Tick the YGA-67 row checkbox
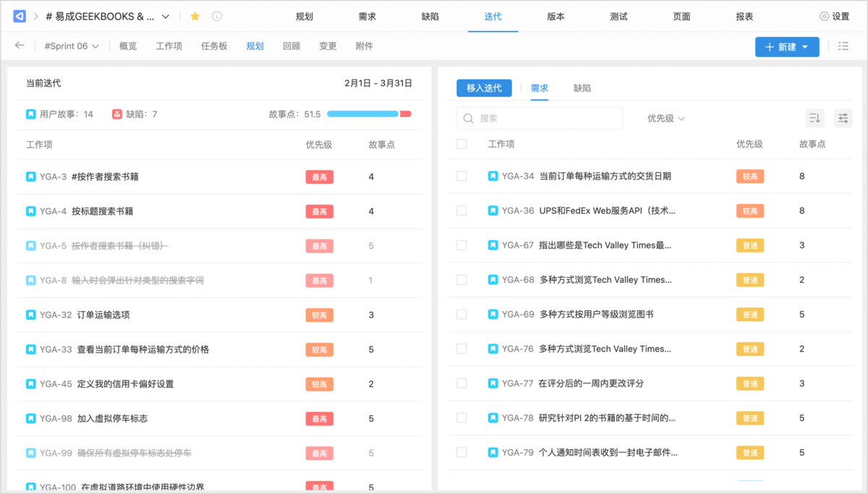Image resolution: width=868 pixels, height=494 pixels. coord(461,245)
